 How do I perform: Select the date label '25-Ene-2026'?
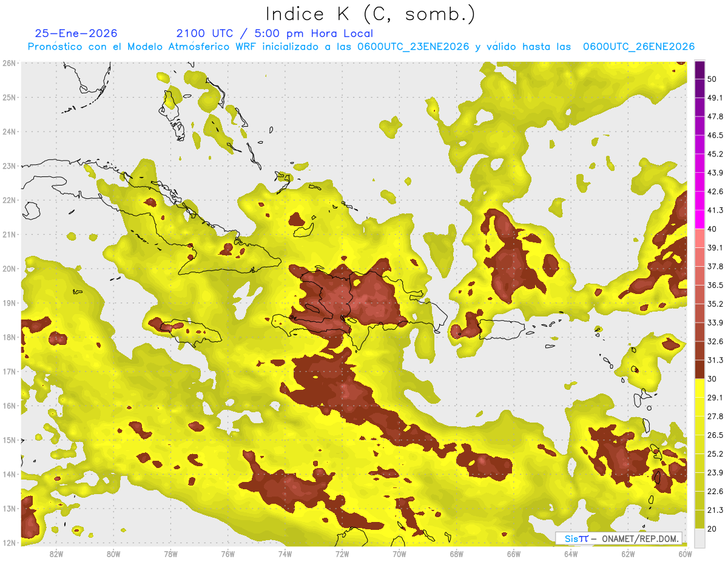coord(76,33)
